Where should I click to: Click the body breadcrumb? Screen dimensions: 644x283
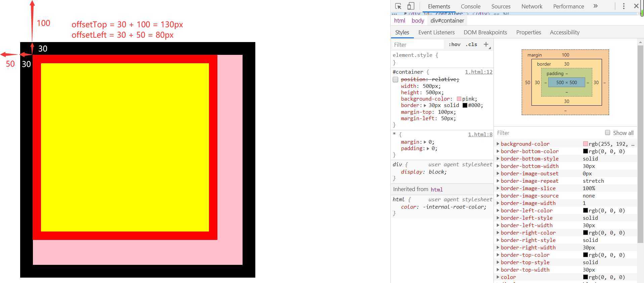(418, 21)
